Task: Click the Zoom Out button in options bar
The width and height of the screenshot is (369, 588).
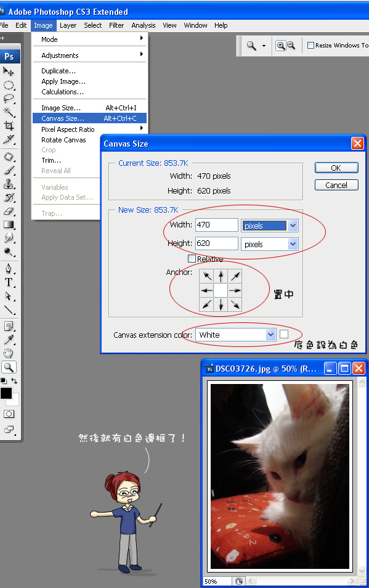Action: pos(291,46)
